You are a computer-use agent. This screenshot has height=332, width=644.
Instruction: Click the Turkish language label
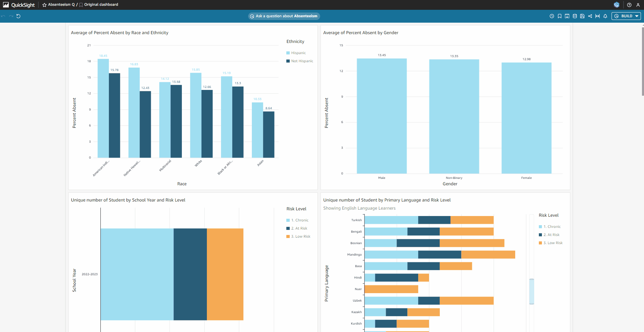(356, 220)
